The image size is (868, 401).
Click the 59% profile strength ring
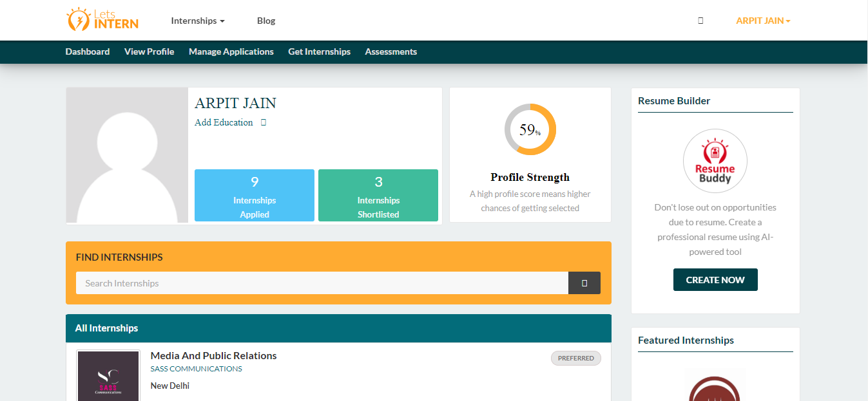coord(530,129)
